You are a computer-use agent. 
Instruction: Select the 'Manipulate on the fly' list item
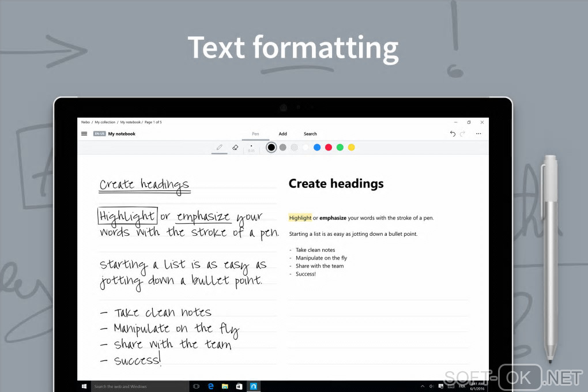(x=321, y=258)
